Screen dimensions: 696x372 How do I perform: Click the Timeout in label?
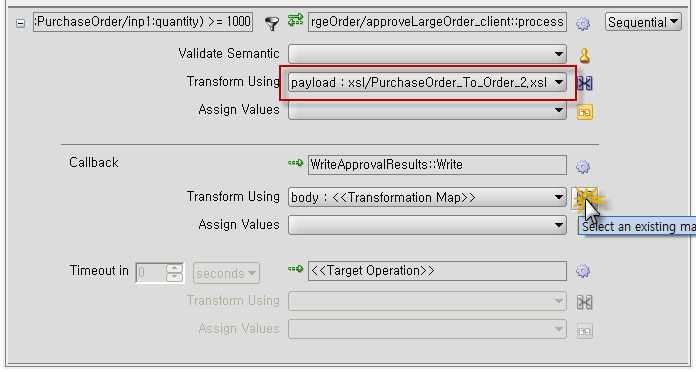click(99, 270)
